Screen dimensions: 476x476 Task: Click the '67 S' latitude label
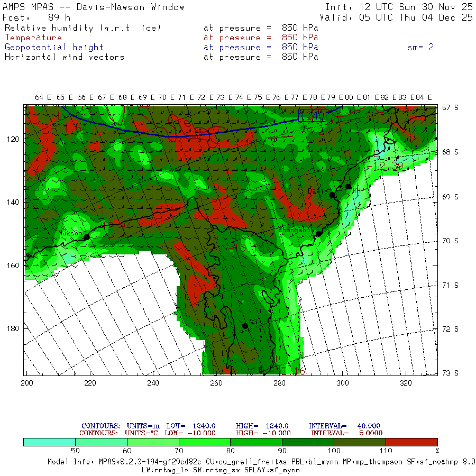450,108
